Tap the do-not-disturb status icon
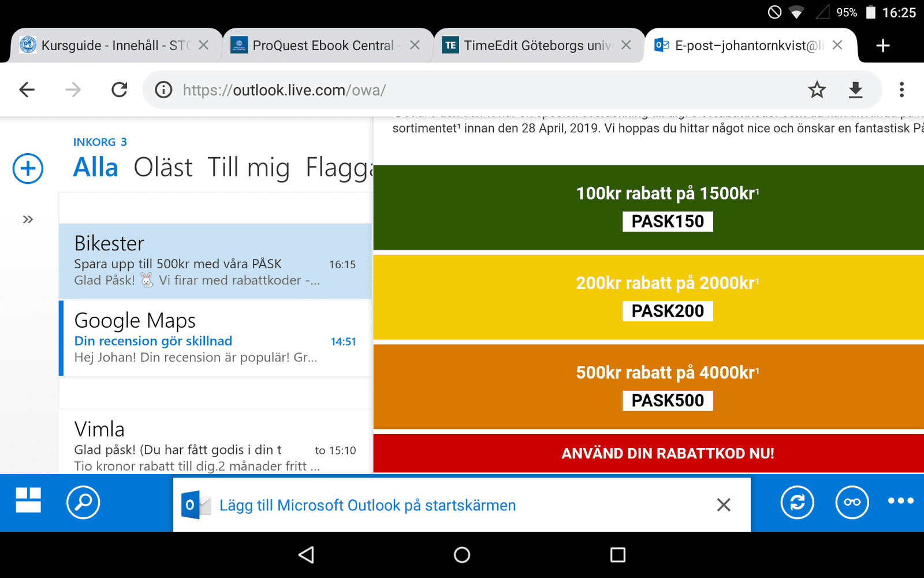The image size is (924, 578). tap(774, 12)
